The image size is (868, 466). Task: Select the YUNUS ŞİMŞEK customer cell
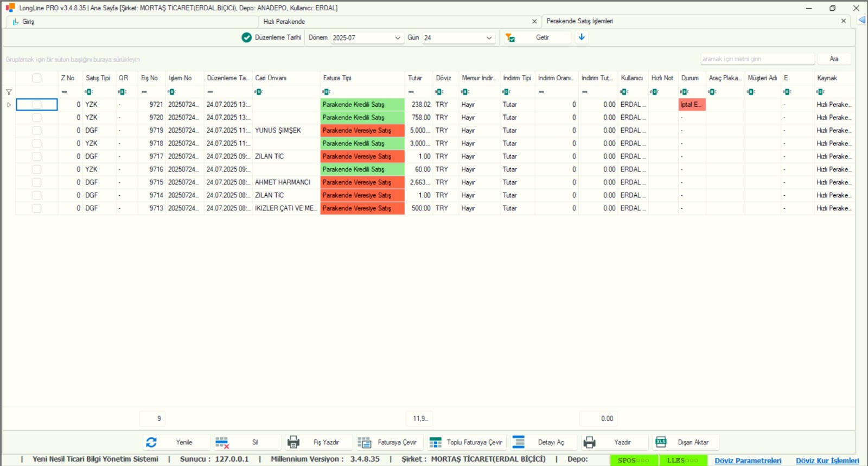coord(286,130)
